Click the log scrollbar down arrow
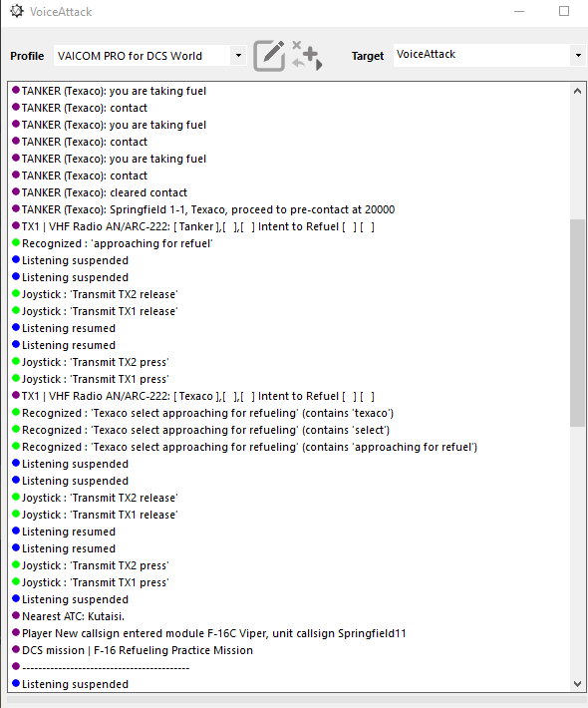The image size is (588, 708). click(577, 684)
